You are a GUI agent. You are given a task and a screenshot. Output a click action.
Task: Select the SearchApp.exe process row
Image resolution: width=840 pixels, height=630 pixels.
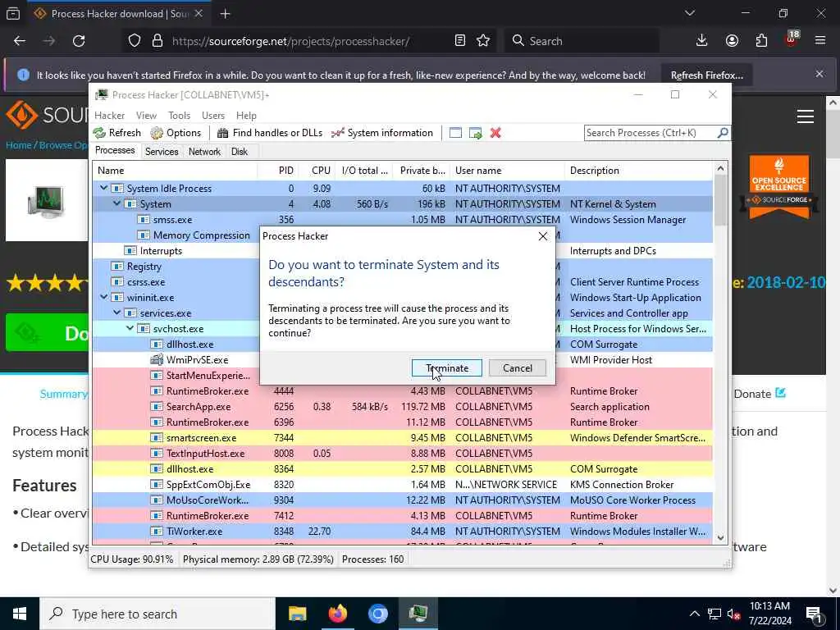[402, 407]
